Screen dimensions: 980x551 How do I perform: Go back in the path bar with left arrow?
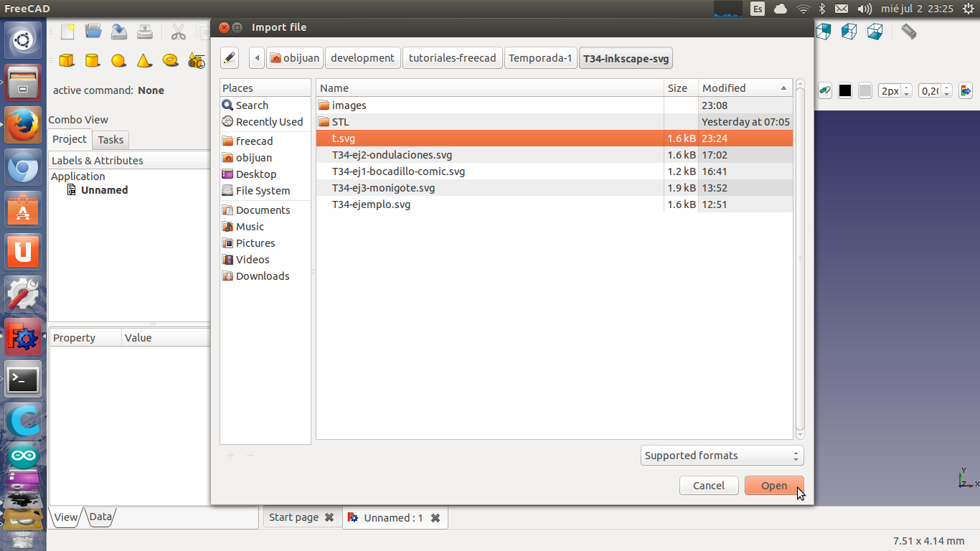[257, 58]
